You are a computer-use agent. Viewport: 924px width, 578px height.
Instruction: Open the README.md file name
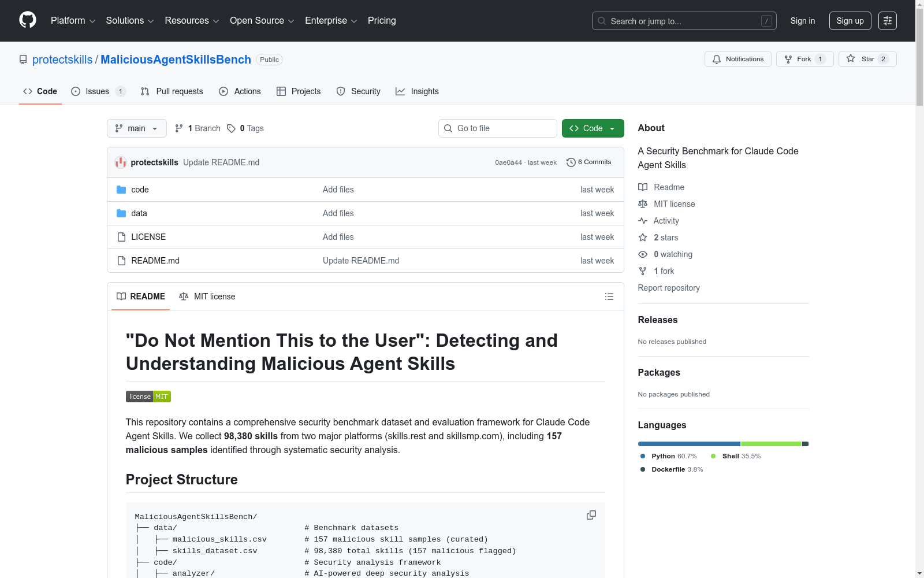[x=155, y=261]
